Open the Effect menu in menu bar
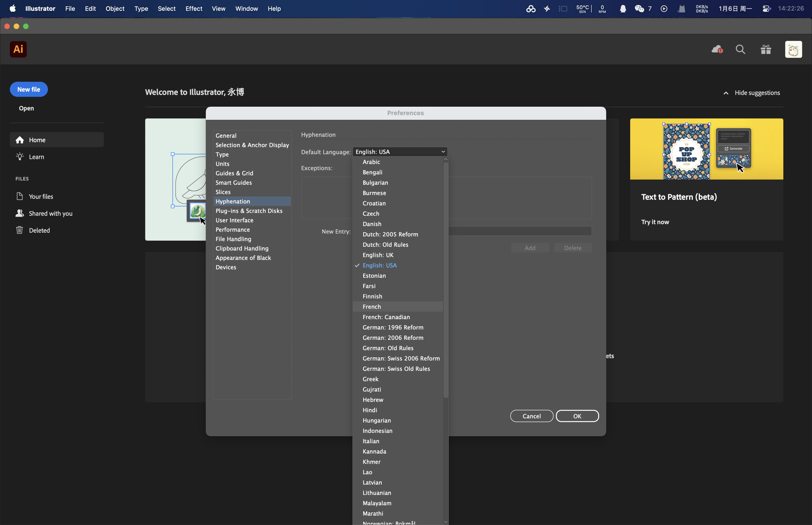The image size is (812, 525). [194, 8]
